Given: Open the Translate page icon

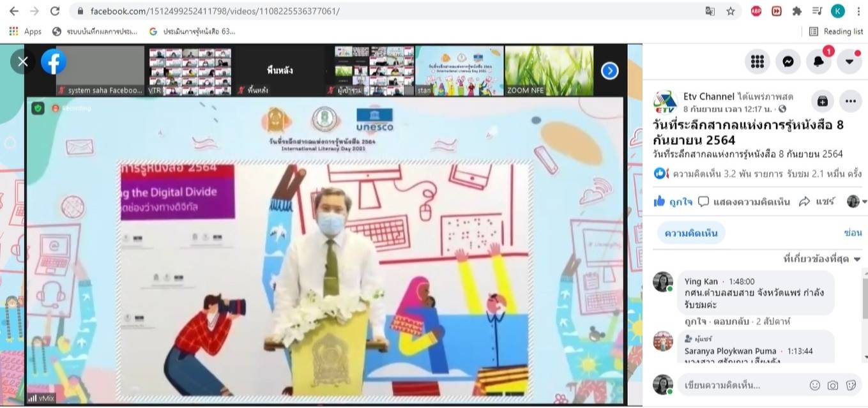Looking at the screenshot, I should pos(710,11).
